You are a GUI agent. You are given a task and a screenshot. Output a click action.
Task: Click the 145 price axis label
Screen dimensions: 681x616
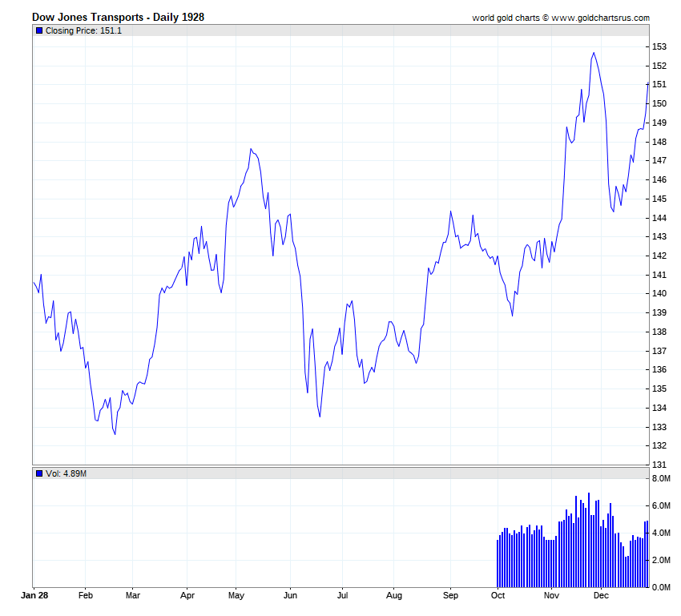point(659,199)
